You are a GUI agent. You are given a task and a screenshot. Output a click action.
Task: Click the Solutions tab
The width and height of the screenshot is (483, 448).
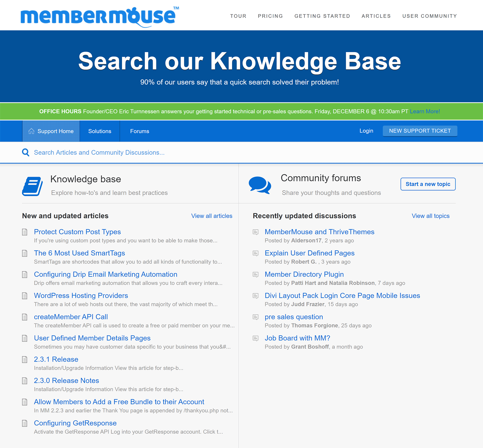99,130
